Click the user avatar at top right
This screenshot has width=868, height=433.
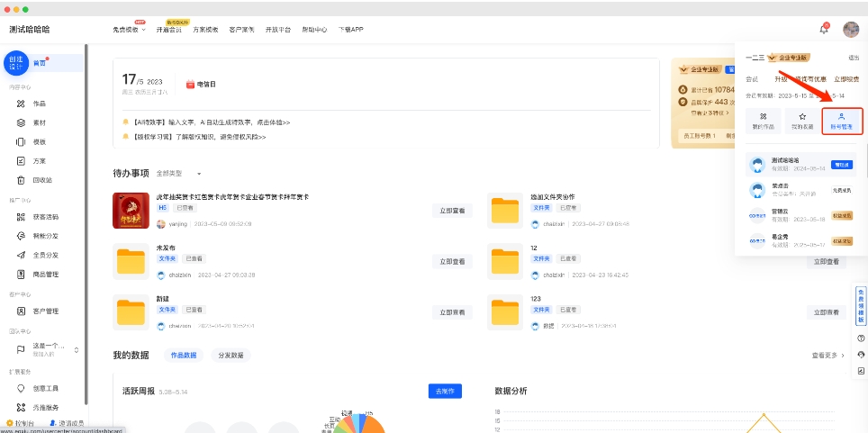[851, 29]
